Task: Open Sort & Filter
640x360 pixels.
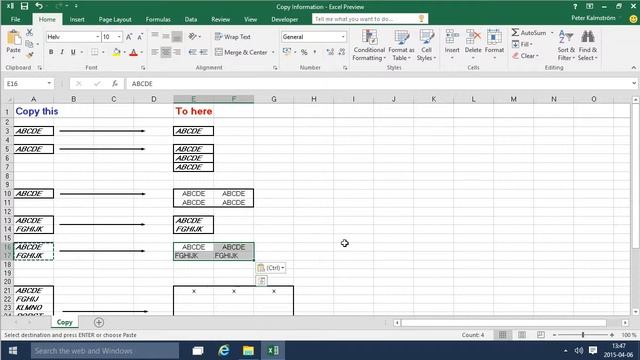Action: [x=566, y=46]
